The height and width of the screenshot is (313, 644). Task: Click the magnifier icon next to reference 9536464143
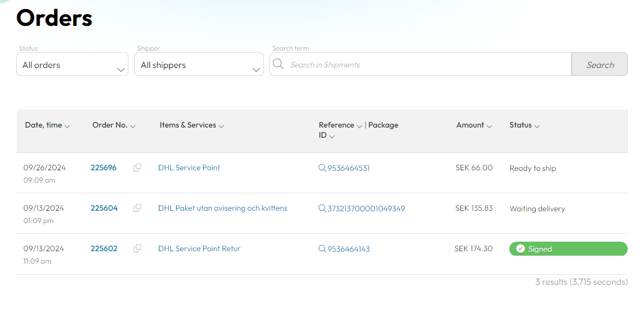[x=322, y=249]
